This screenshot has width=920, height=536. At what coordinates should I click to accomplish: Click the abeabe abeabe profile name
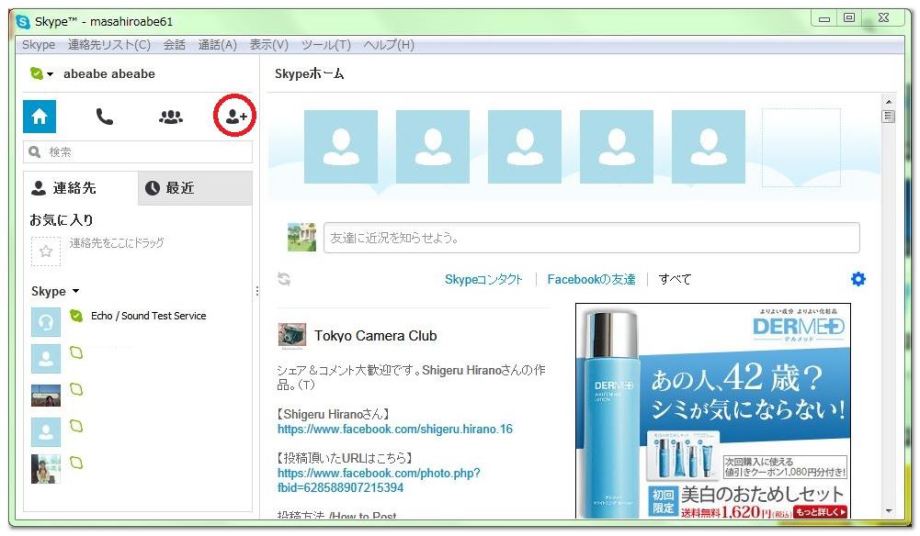coord(109,74)
